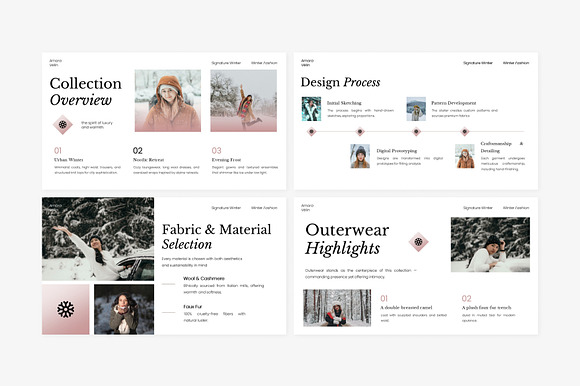Viewport: 580px width, 386px height.
Task: Select the 'Evening Frost' heading
Action: pos(226,160)
